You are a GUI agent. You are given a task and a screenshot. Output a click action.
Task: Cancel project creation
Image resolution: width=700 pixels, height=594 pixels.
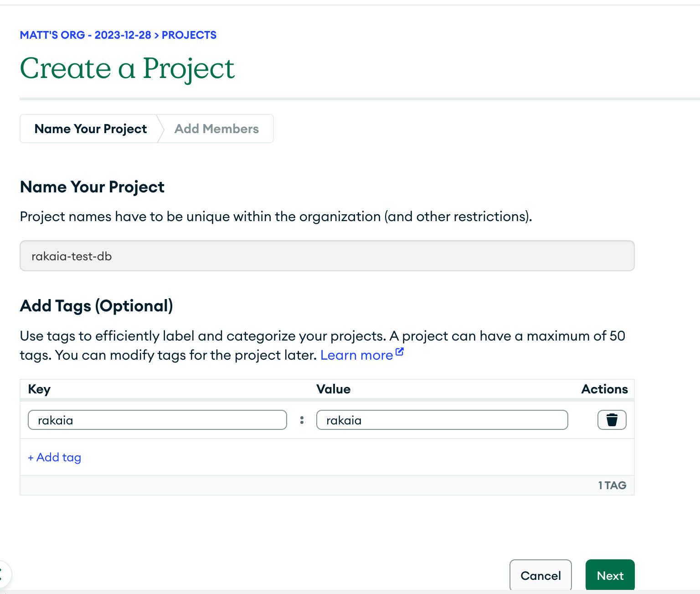coord(540,576)
